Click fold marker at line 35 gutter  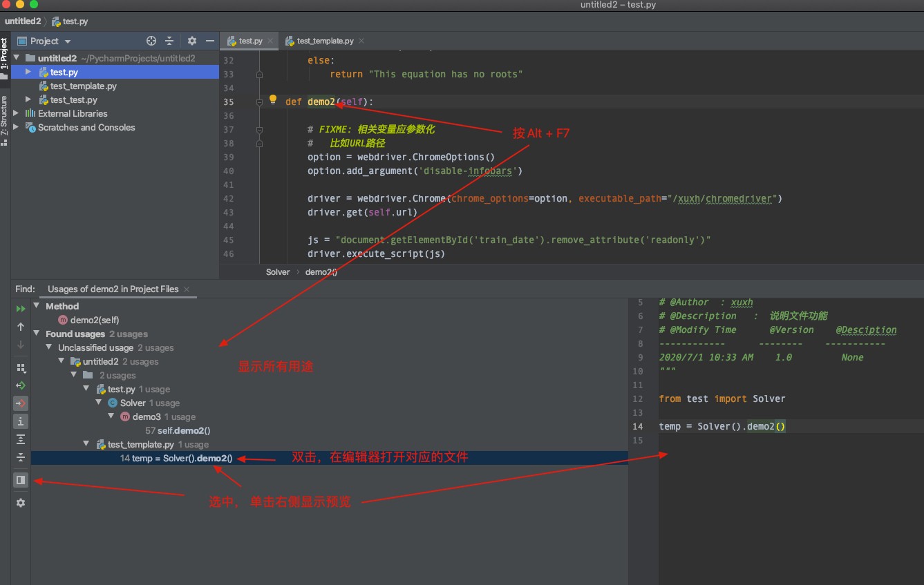[259, 102]
